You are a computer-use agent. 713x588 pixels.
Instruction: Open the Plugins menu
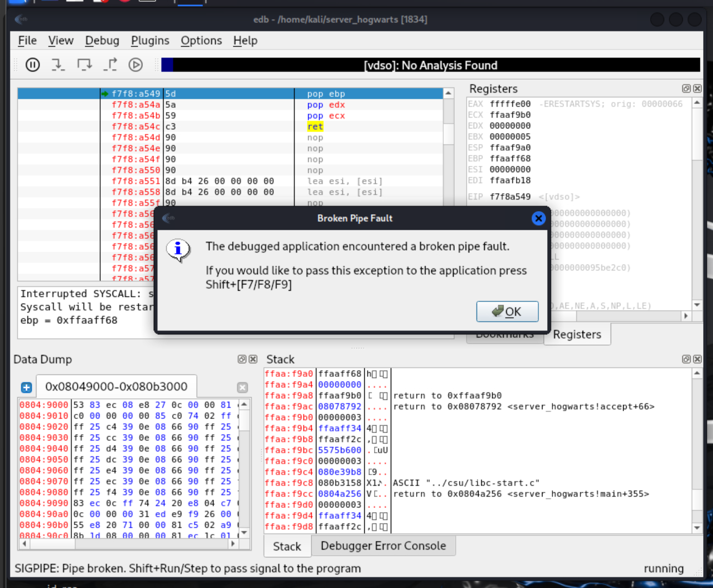point(150,41)
